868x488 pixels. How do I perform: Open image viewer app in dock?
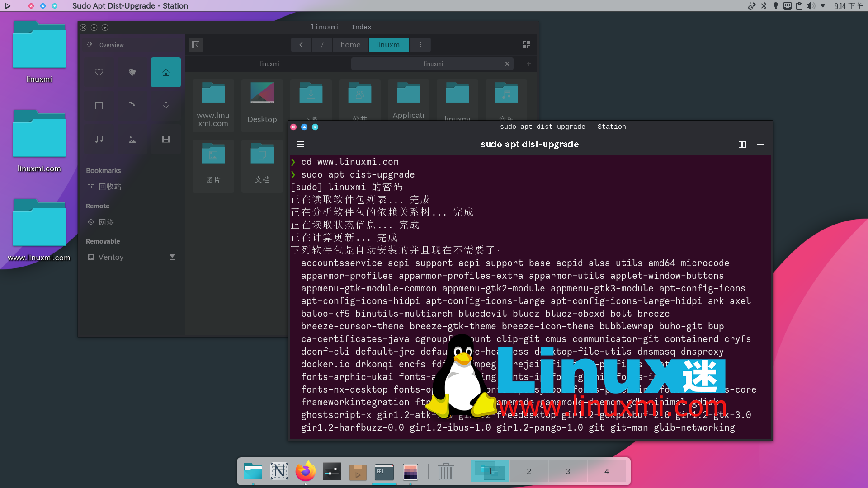pos(410,472)
